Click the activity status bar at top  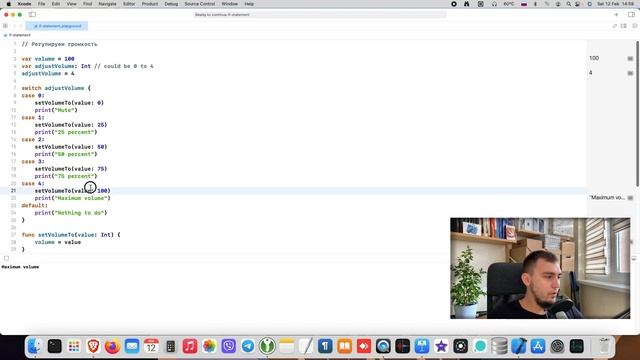[x=320, y=15]
